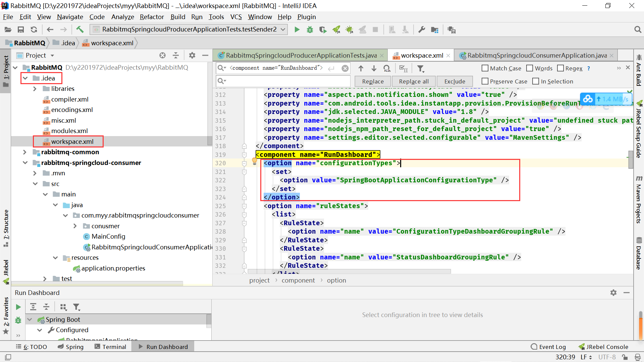Switch to RabbitmqSpringcloudProducerApplicationTests.java tab
This screenshot has height=362, width=644.
pos(301,55)
